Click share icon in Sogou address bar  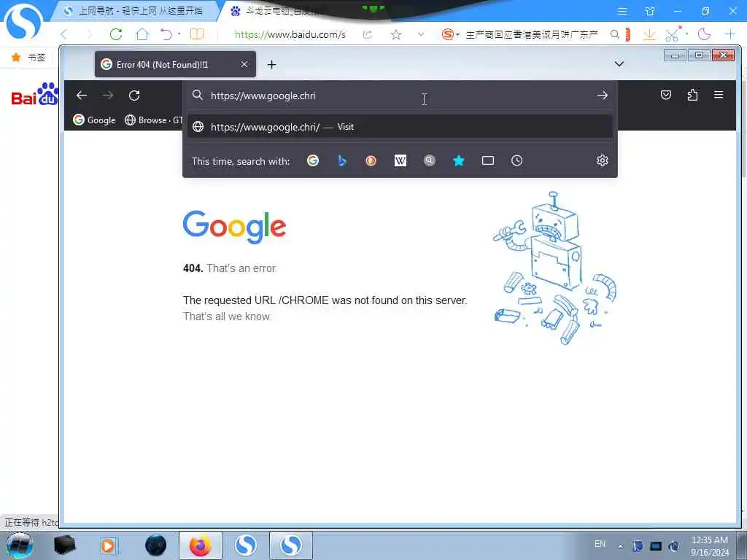click(368, 34)
